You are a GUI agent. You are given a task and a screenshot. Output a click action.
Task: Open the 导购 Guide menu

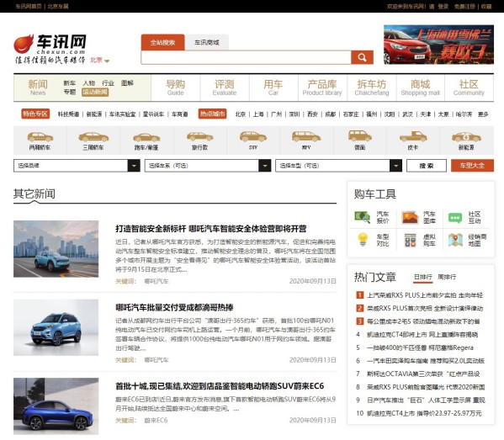point(176,87)
